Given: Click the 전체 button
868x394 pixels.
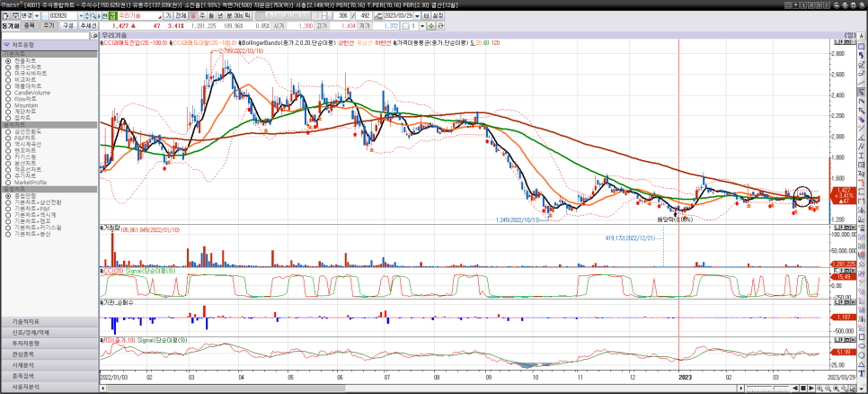Looking at the screenshot, I should tap(180, 16).
